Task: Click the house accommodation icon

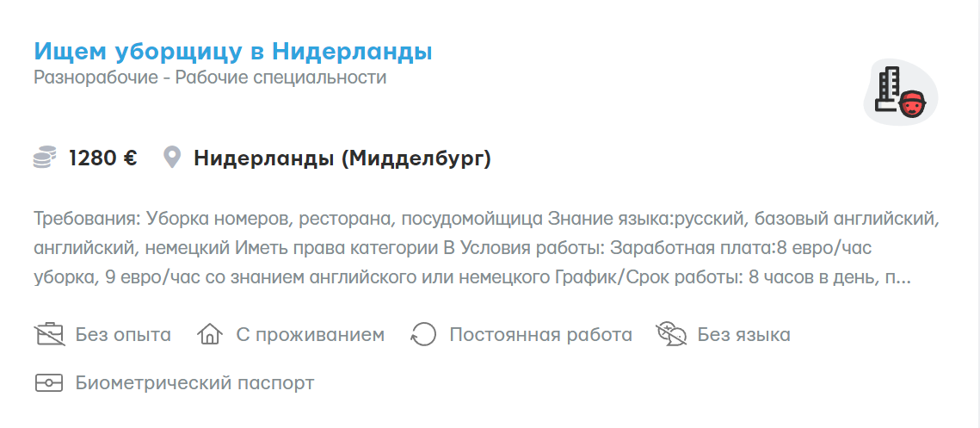Action: click(x=210, y=334)
